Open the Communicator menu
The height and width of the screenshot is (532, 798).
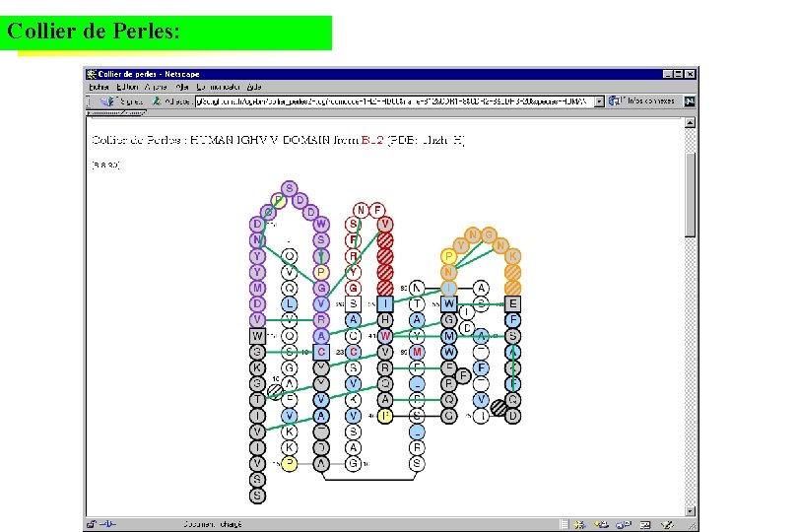click(219, 87)
